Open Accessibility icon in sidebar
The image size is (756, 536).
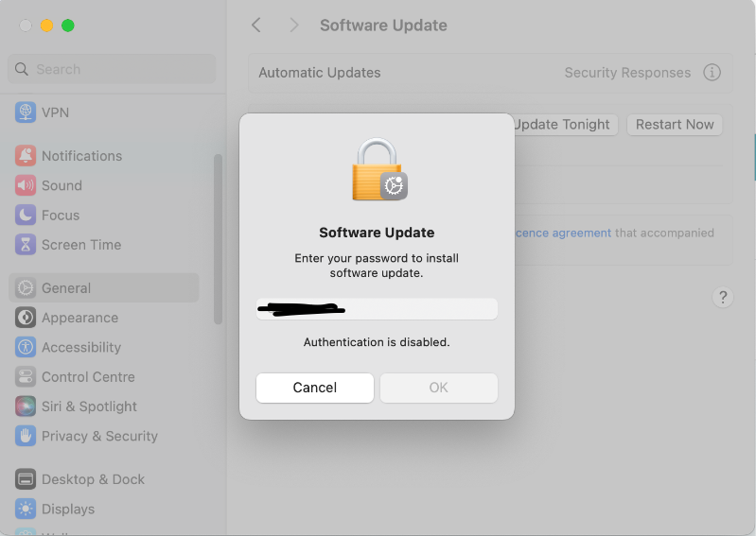click(x=26, y=347)
